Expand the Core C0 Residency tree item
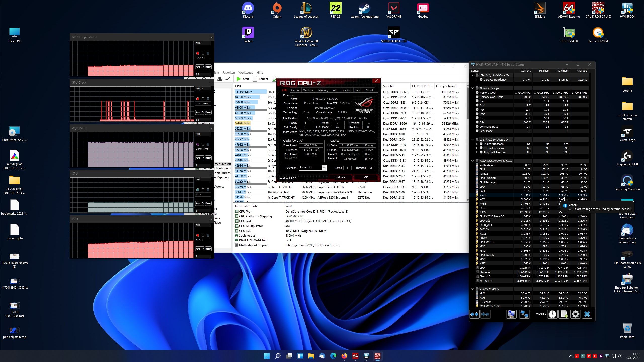This screenshot has height=362, width=644. [476, 80]
